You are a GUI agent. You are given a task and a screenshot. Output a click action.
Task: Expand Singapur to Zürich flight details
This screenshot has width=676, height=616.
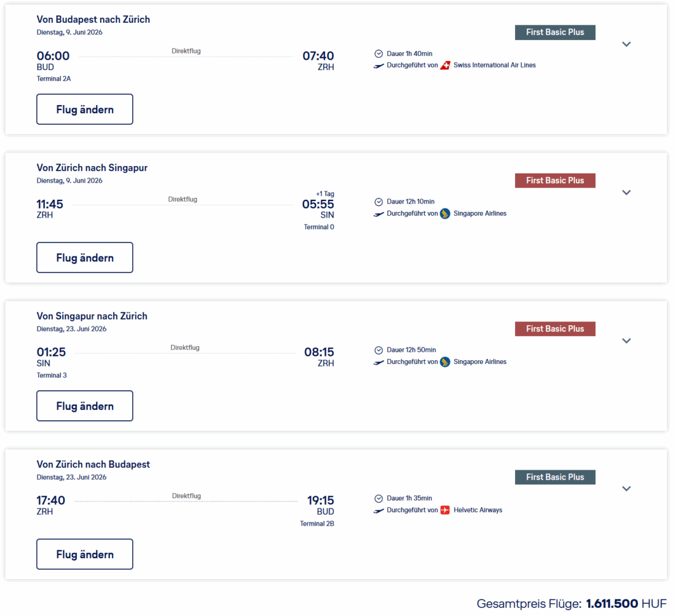point(626,341)
